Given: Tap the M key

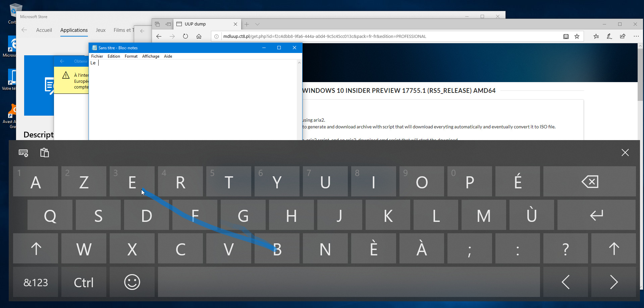Looking at the screenshot, I should [484, 215].
